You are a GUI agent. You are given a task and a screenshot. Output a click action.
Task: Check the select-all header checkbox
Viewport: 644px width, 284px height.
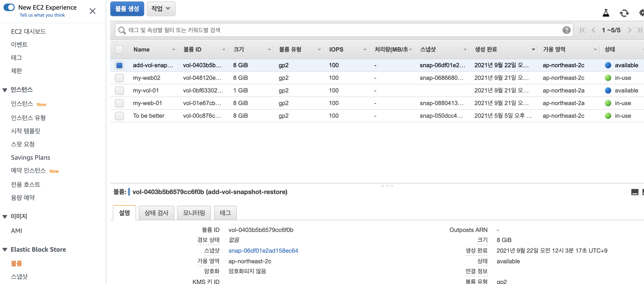pyautogui.click(x=119, y=50)
